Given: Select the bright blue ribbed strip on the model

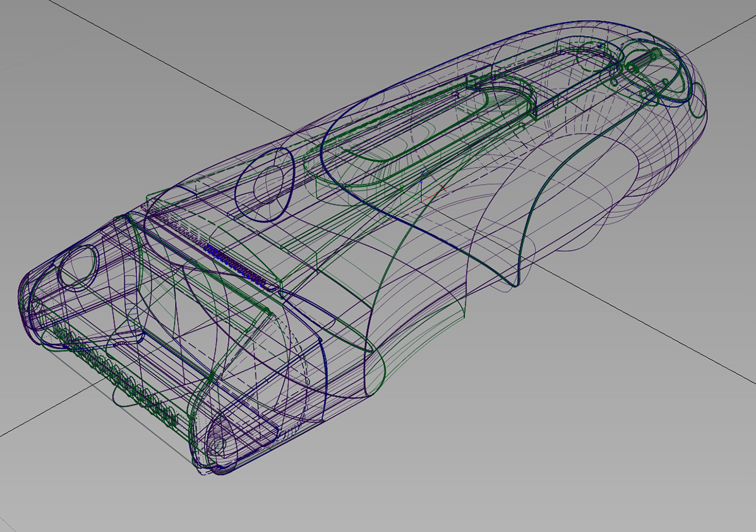Looking at the screenshot, I should 236,264.
